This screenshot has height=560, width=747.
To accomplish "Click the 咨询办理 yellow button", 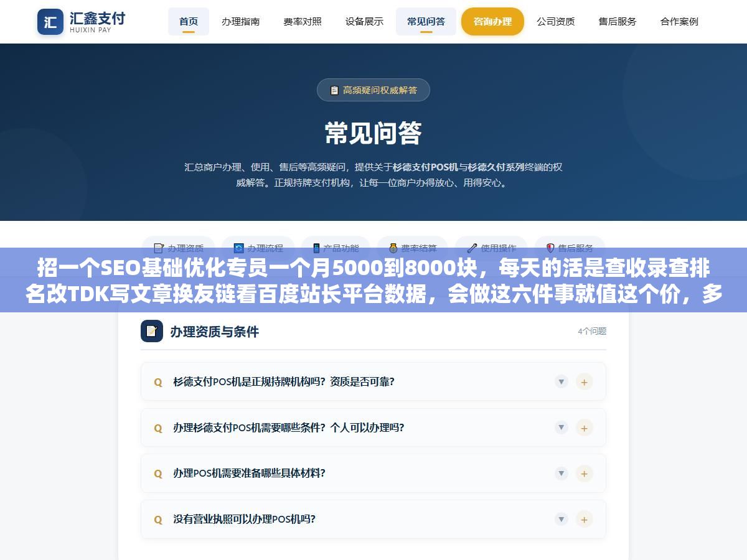I will [x=492, y=21].
